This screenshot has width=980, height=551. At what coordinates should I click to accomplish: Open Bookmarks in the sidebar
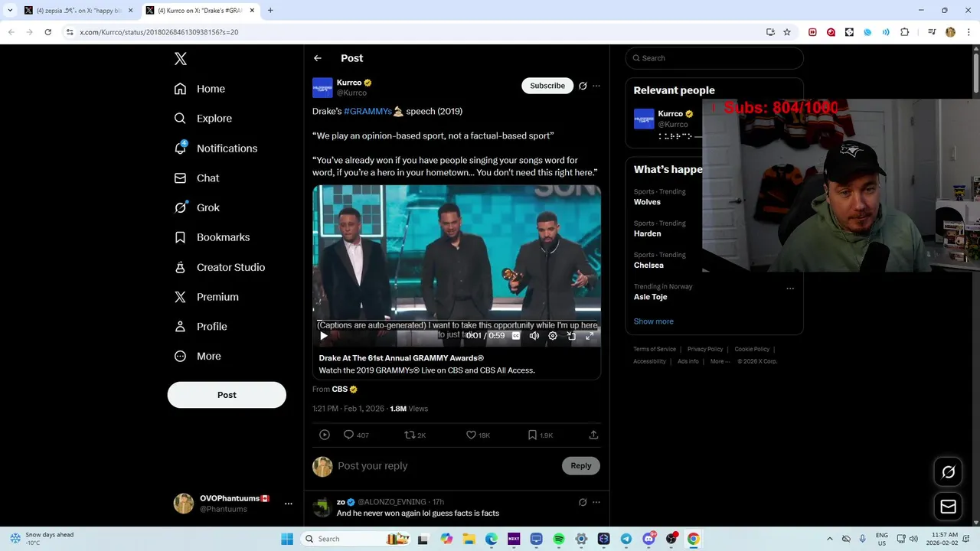[212, 237]
